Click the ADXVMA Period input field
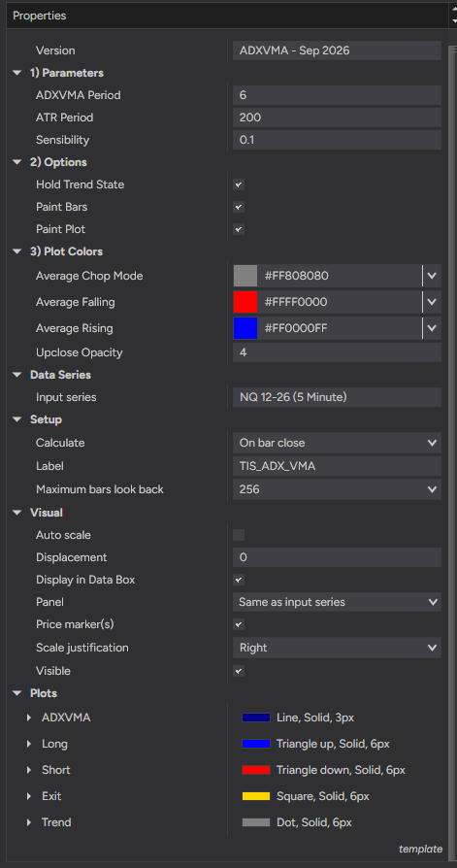The image size is (457, 868). point(337,95)
